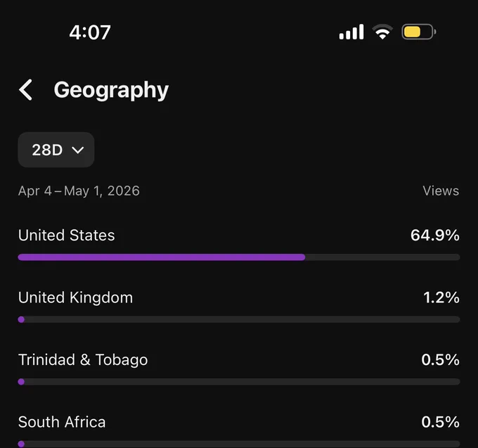This screenshot has width=478, height=448.
Task: Select the Trinidad & Tobago row label
Action: pyautogui.click(x=83, y=359)
